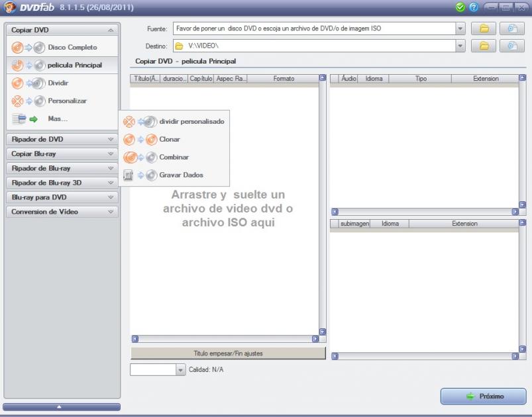The height and width of the screenshot is (417, 532).
Task: Click the Aspec Ra.. column header
Action: (231, 79)
